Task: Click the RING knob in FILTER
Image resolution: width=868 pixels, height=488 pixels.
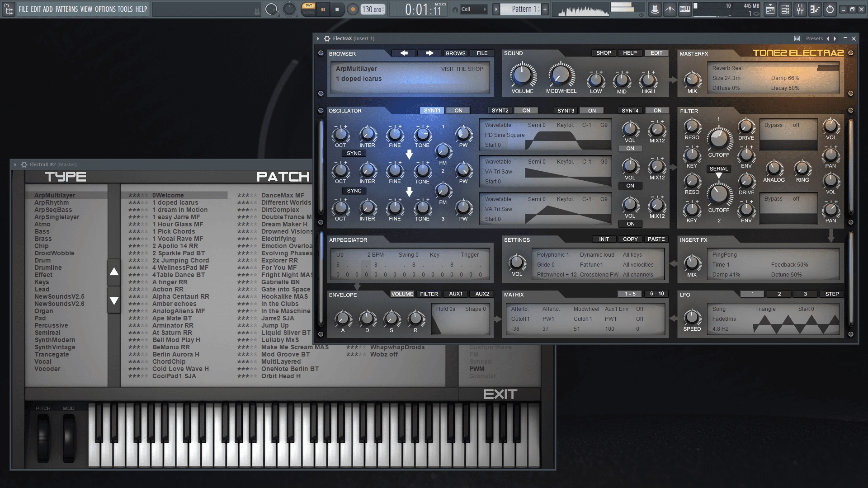Action: click(802, 169)
